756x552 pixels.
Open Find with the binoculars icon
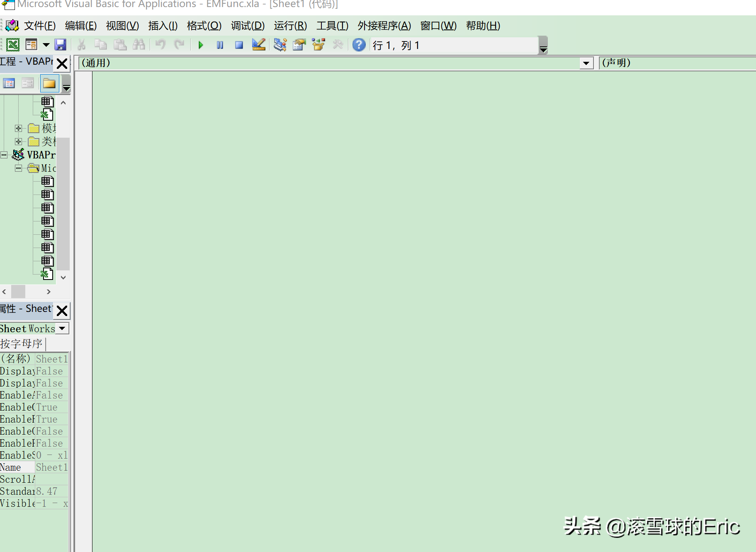click(x=139, y=45)
